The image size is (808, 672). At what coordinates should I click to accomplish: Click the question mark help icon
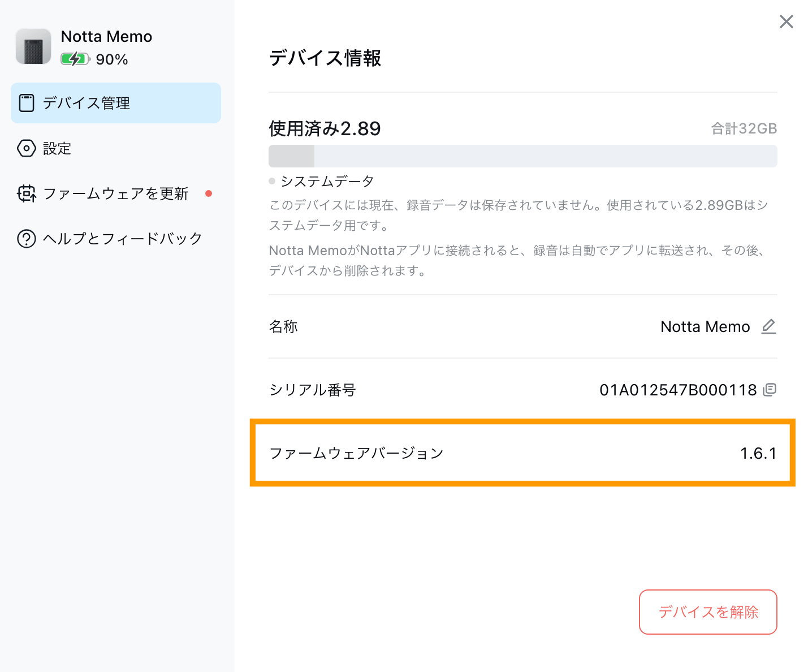pos(27,239)
